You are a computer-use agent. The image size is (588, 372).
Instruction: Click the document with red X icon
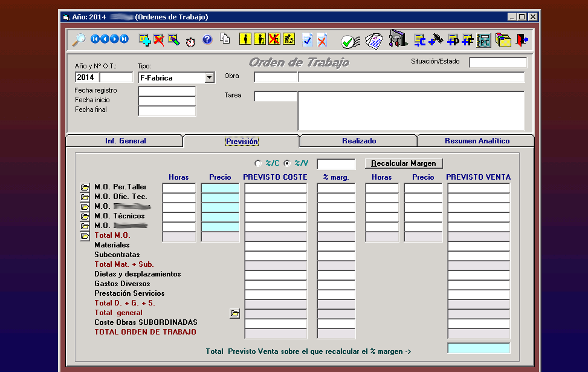[322, 40]
